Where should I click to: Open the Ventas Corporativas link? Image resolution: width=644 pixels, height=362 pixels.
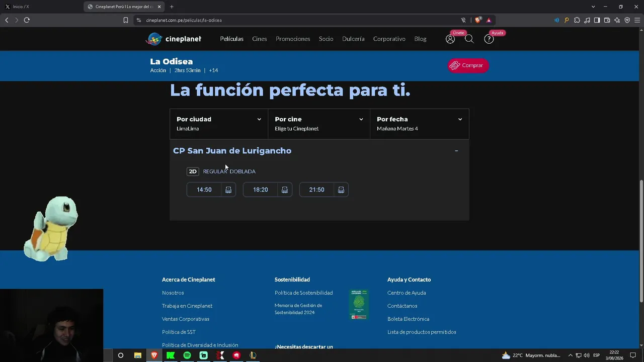point(186,319)
